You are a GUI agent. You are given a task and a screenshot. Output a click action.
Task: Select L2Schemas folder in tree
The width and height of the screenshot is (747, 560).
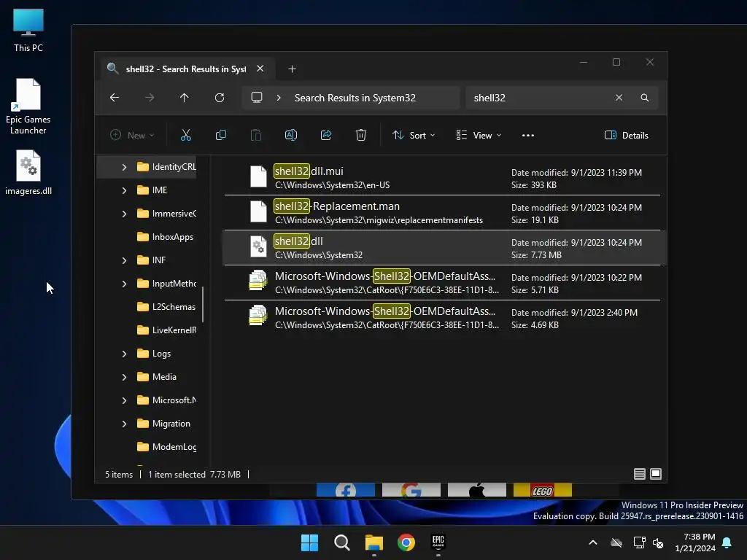[x=166, y=307]
